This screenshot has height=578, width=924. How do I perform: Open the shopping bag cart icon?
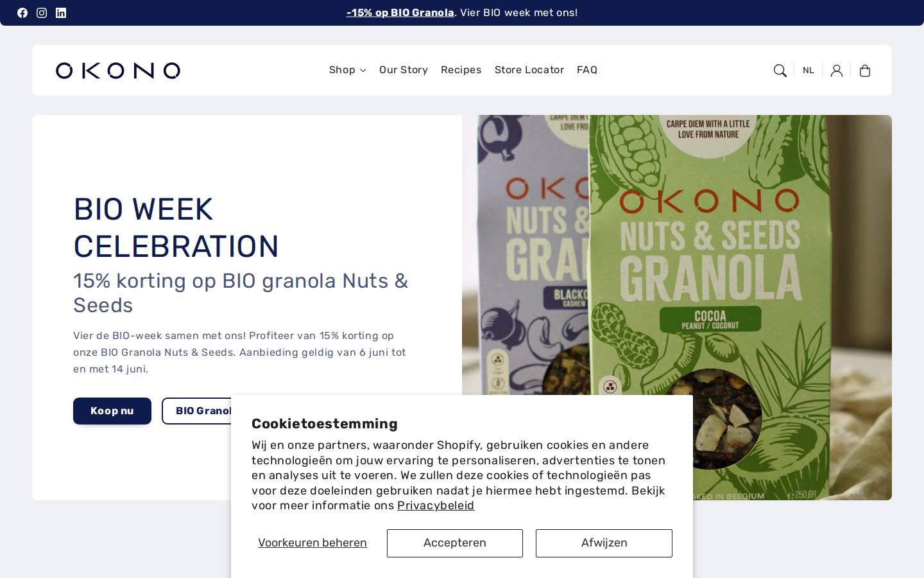click(x=865, y=71)
